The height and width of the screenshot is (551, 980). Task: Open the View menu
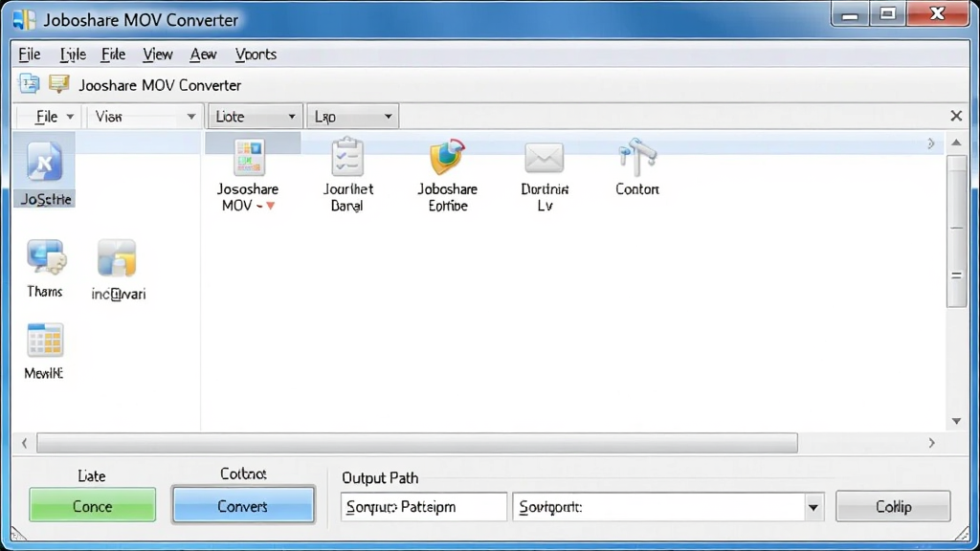158,55
